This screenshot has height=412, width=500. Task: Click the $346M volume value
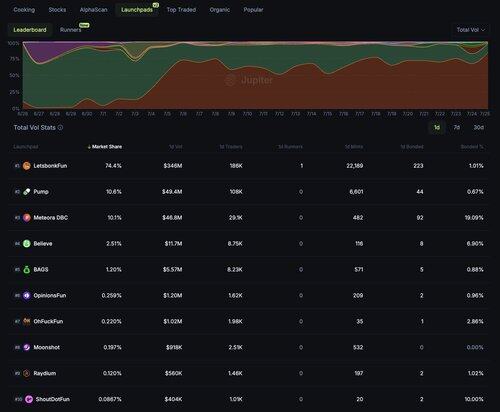pyautogui.click(x=173, y=166)
